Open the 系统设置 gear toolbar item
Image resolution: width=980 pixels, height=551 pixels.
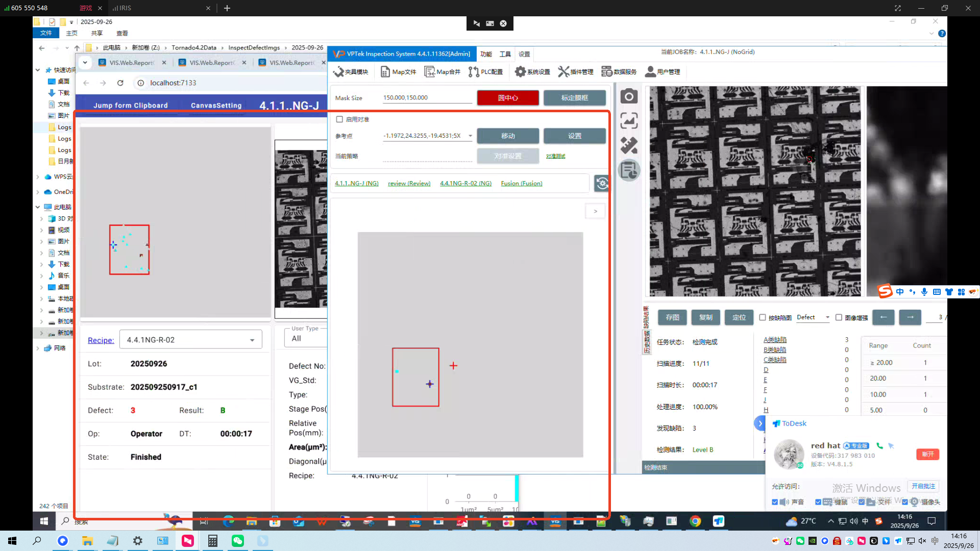(x=532, y=72)
